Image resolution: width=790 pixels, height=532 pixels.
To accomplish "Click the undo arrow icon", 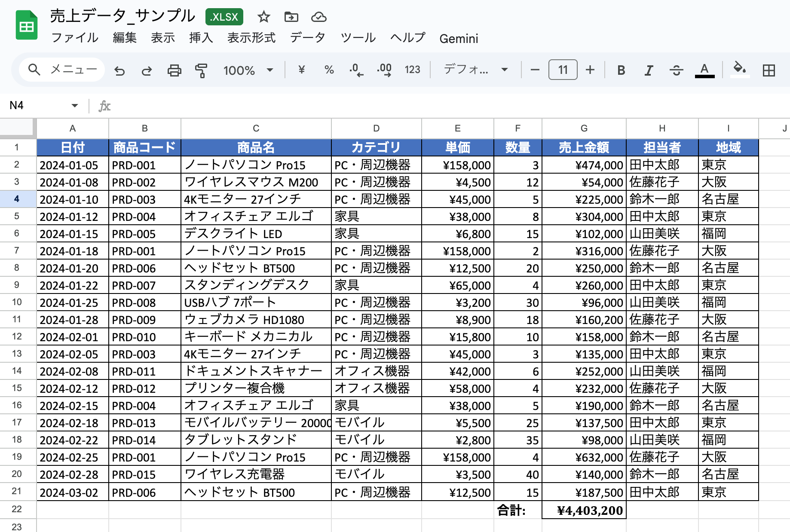I will click(119, 70).
